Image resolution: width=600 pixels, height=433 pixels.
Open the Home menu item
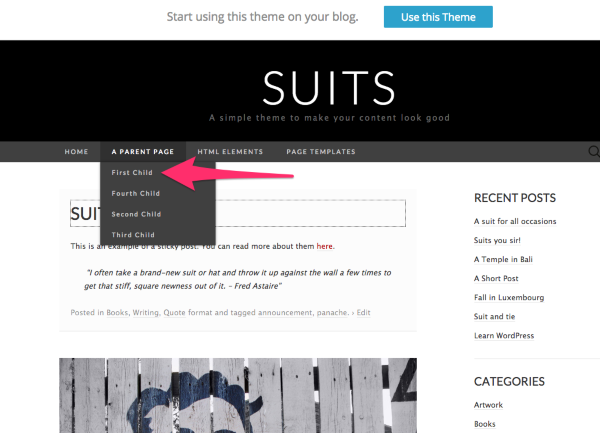(x=76, y=152)
